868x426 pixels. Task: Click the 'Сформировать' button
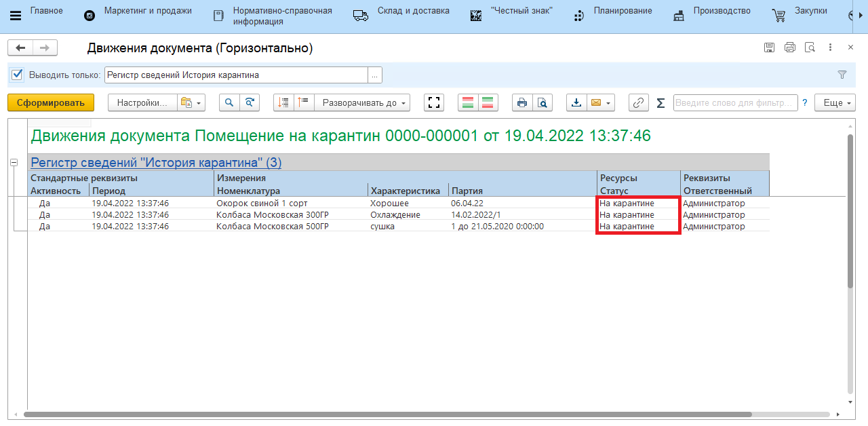51,102
